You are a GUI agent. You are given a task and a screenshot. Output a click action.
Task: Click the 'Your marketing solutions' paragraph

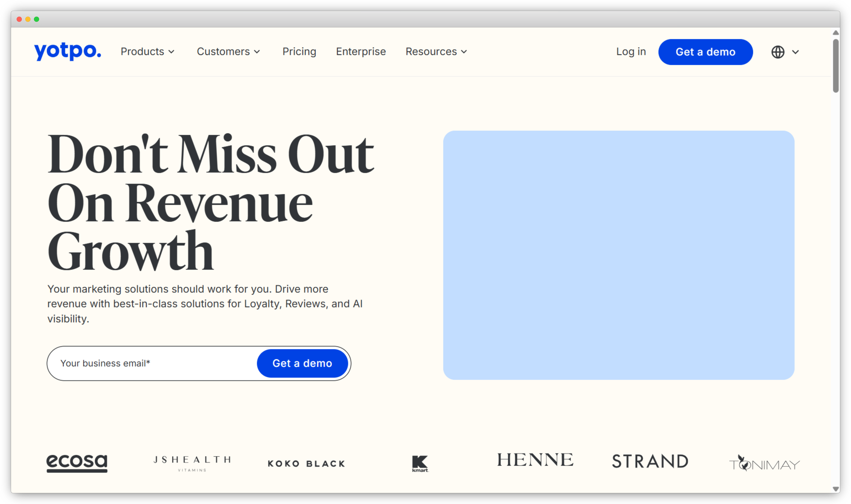coord(205,304)
